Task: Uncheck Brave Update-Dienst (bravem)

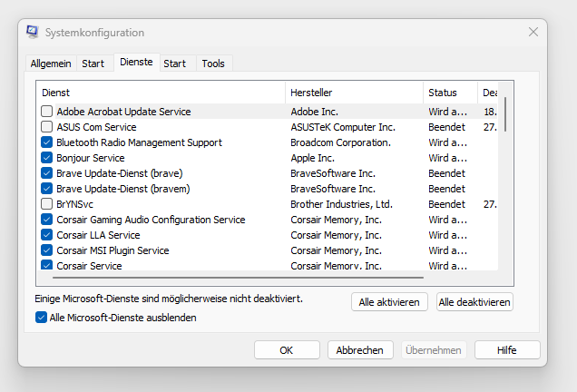Action: [47, 189]
